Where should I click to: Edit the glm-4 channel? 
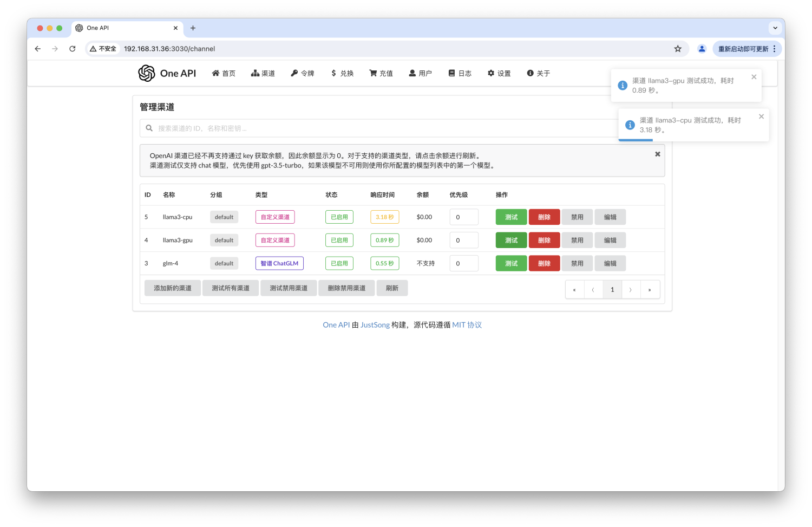pyautogui.click(x=610, y=264)
